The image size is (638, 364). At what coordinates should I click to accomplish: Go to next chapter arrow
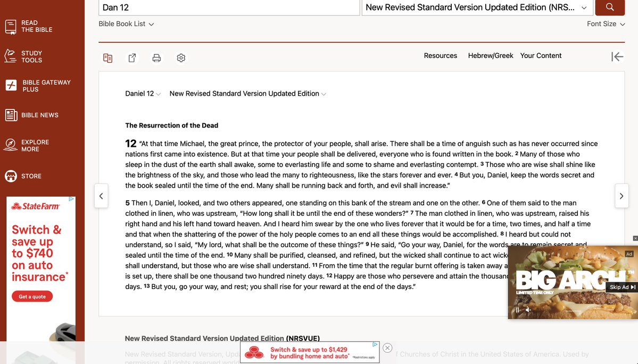coord(622,196)
